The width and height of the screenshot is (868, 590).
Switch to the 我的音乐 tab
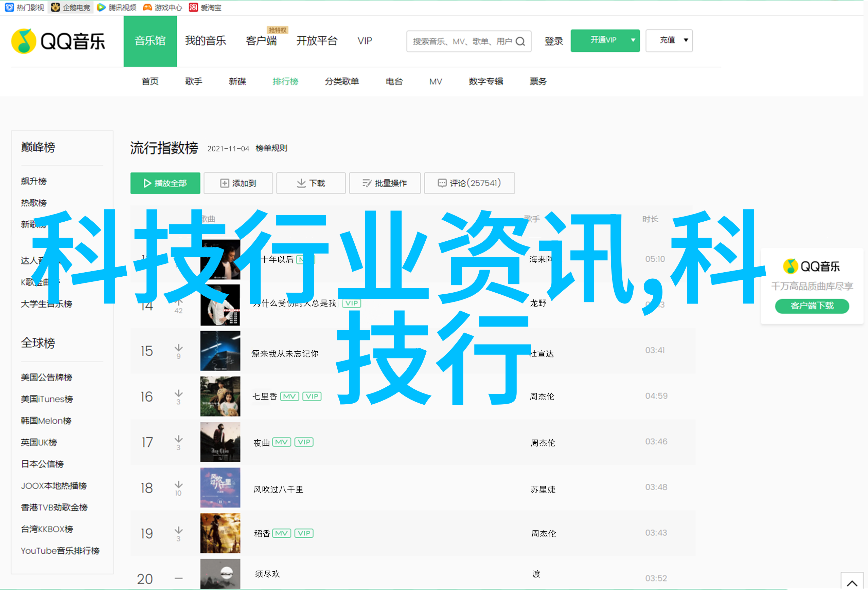pos(206,41)
